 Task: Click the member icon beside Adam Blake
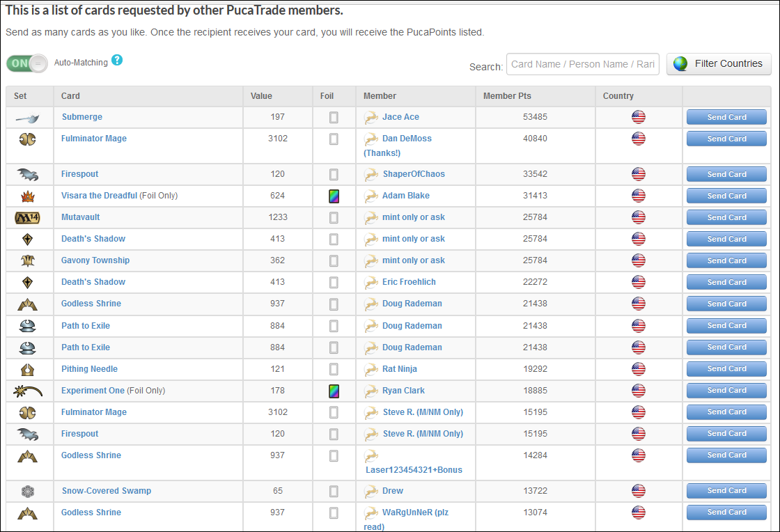click(x=371, y=196)
